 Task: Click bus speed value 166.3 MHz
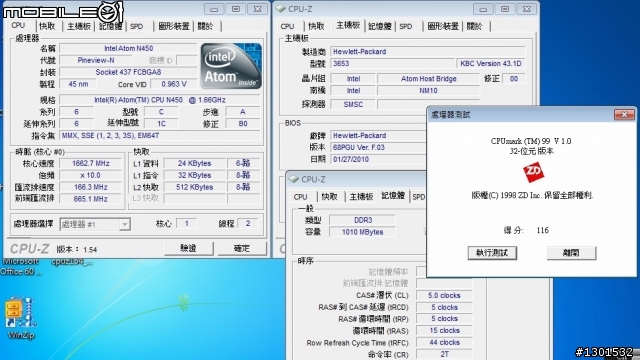(91, 187)
